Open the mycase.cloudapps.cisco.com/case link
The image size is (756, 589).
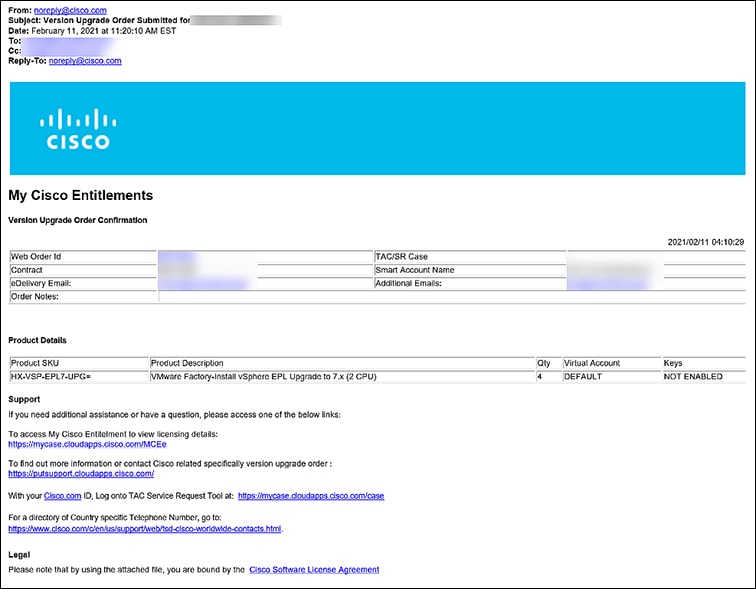311,496
